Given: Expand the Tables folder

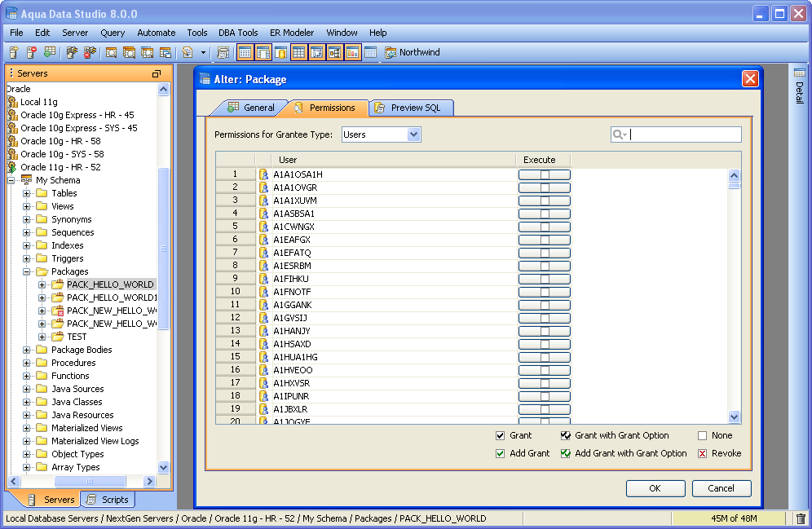Looking at the screenshot, I should point(26,194).
